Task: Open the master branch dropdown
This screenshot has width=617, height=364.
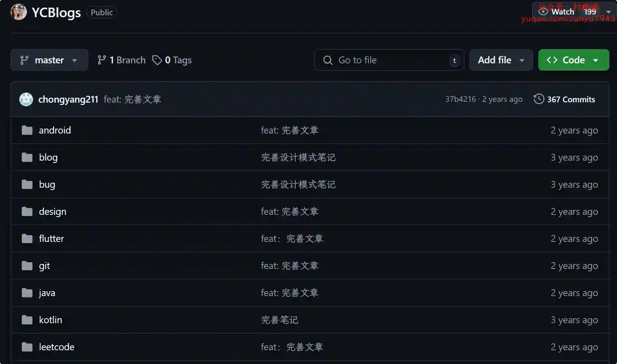Action: (x=49, y=60)
